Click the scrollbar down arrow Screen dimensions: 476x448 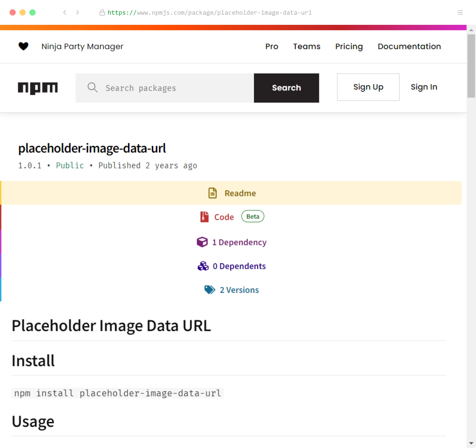(471, 443)
